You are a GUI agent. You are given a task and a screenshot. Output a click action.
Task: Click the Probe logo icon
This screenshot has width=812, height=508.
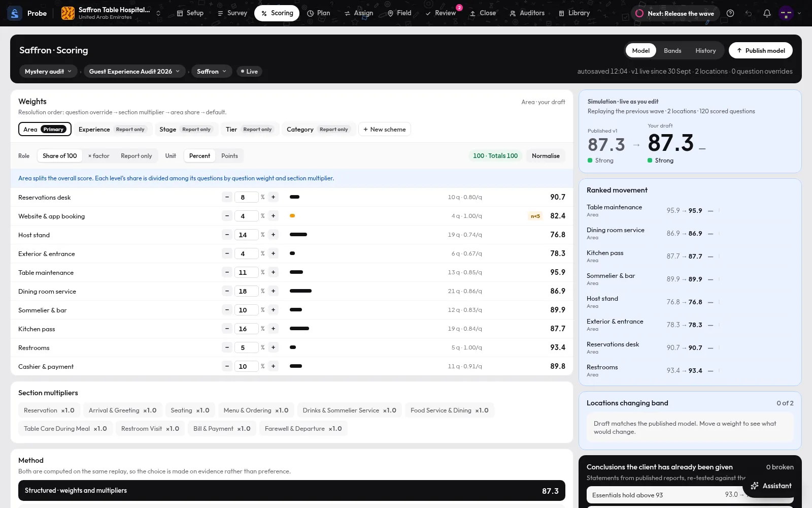pos(15,13)
